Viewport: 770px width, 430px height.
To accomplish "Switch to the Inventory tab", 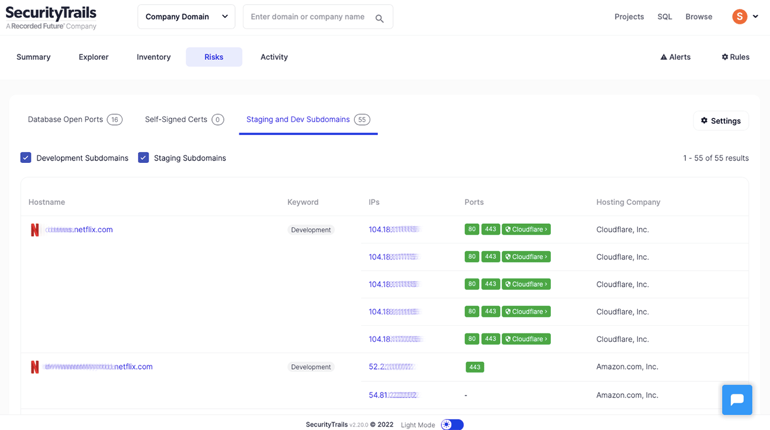I will click(153, 57).
